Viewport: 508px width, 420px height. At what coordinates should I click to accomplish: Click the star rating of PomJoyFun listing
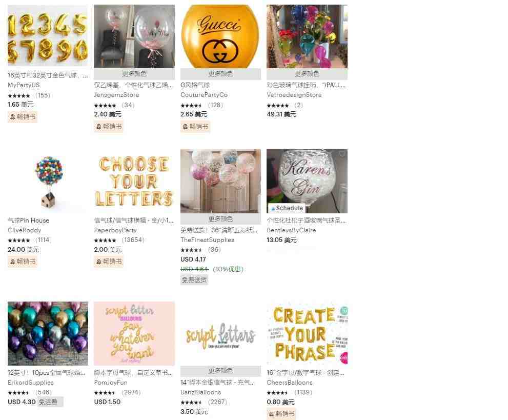pyautogui.click(x=105, y=392)
